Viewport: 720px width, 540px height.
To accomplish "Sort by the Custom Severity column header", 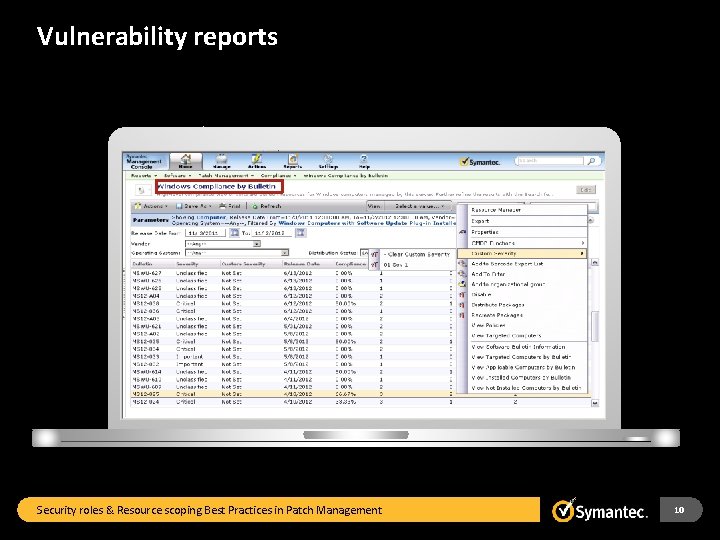I will pos(243,264).
